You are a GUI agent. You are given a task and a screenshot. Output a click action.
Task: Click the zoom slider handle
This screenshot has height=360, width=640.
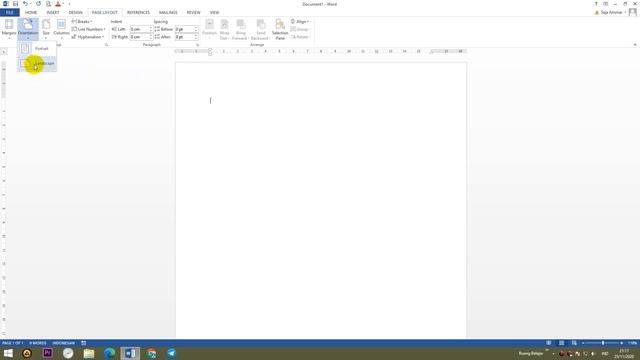[603, 343]
